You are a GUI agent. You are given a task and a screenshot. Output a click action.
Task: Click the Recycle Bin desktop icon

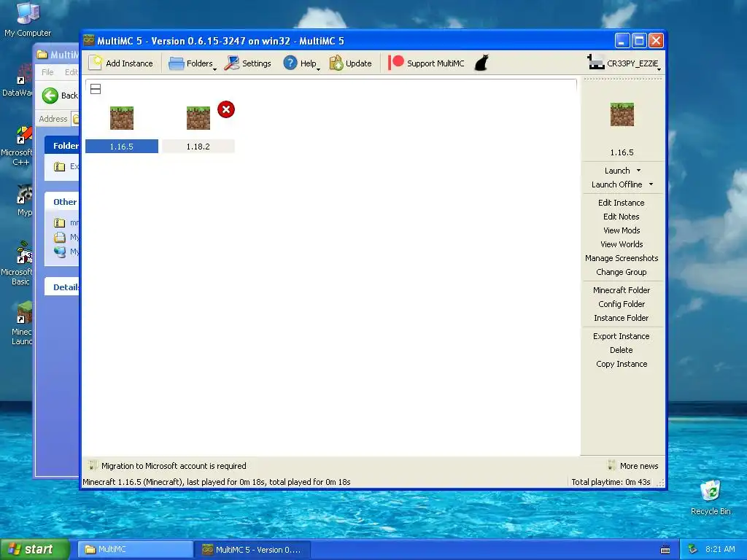pos(711,498)
